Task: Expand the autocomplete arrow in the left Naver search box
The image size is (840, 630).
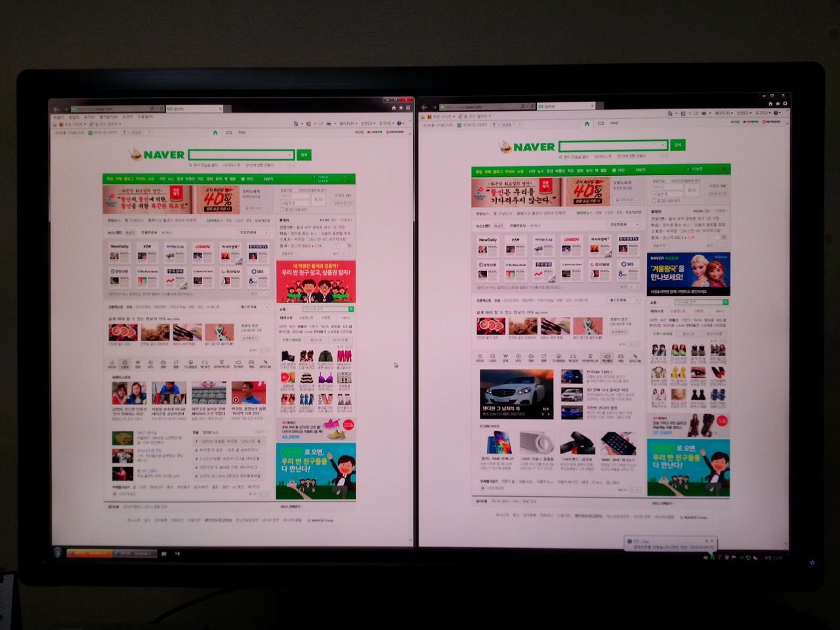Action: [x=289, y=155]
